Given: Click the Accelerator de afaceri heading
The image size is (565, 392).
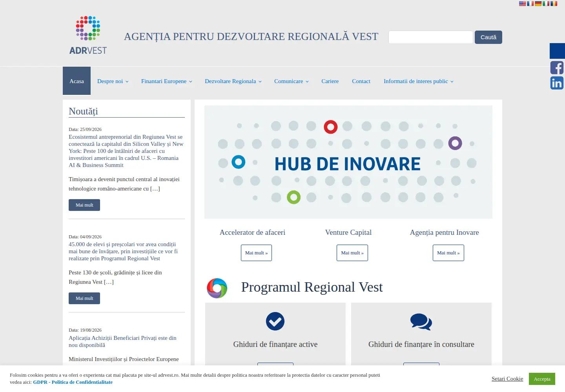Looking at the screenshot, I should coord(252,232).
